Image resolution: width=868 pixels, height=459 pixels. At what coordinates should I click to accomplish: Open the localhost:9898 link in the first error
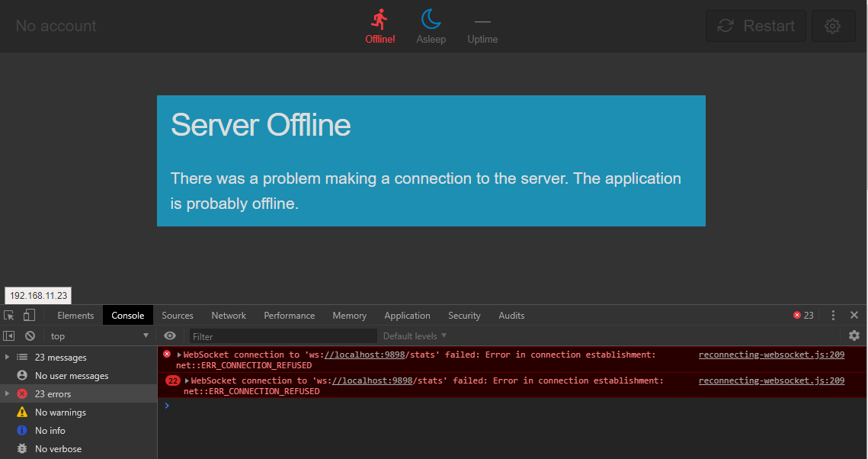pos(365,355)
